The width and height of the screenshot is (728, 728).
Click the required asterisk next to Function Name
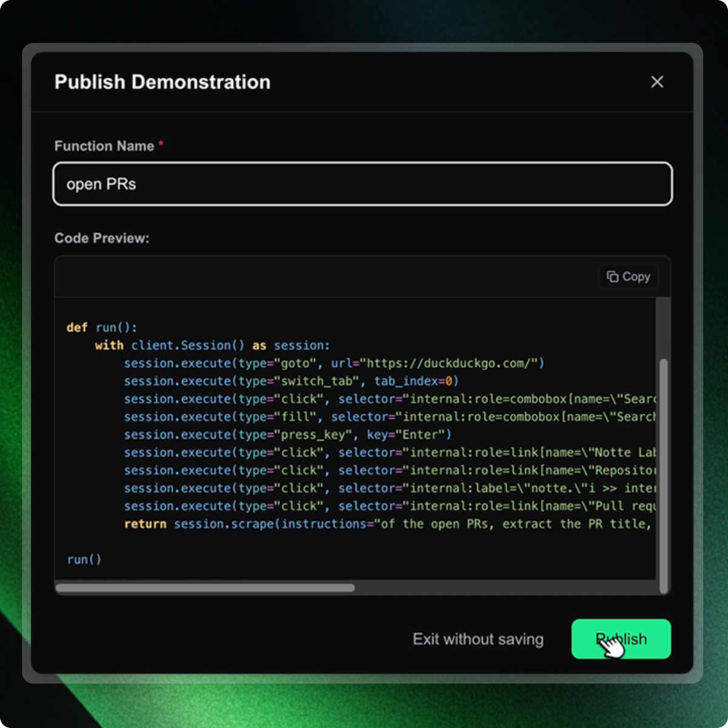coord(160,144)
